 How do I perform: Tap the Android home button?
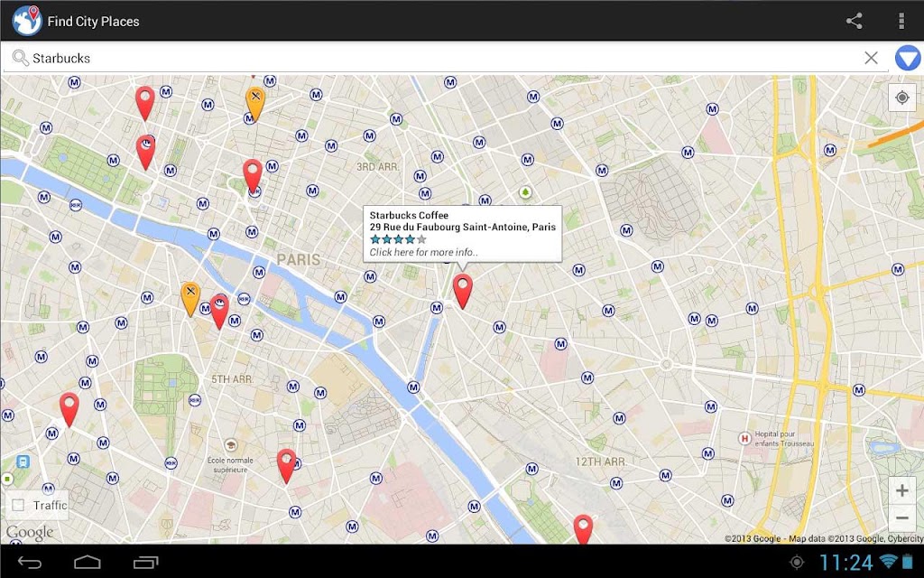pos(88,562)
